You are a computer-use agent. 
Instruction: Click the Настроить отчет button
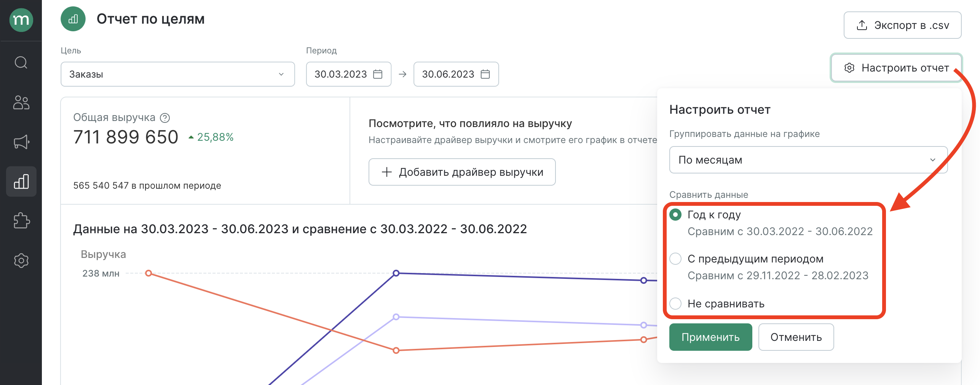point(896,68)
